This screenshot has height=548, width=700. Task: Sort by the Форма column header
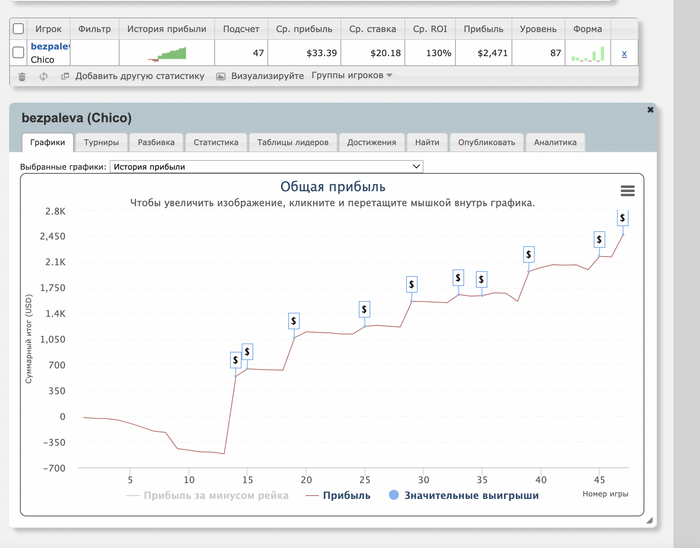[x=588, y=29]
